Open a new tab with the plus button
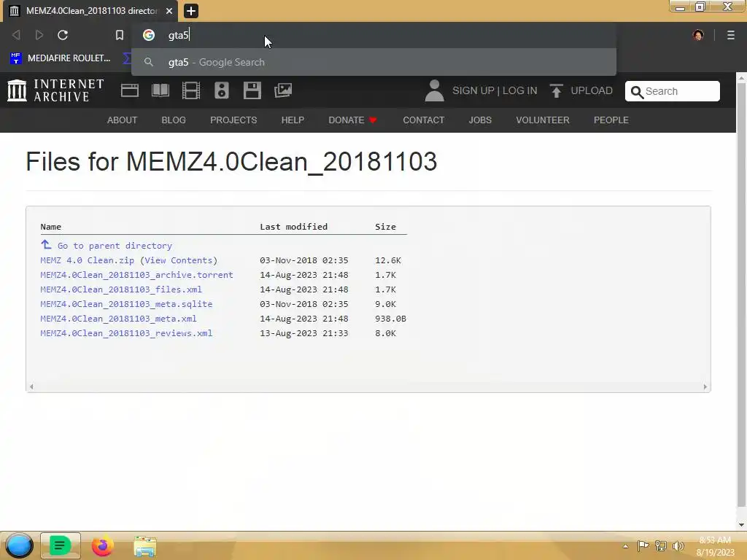 (191, 10)
